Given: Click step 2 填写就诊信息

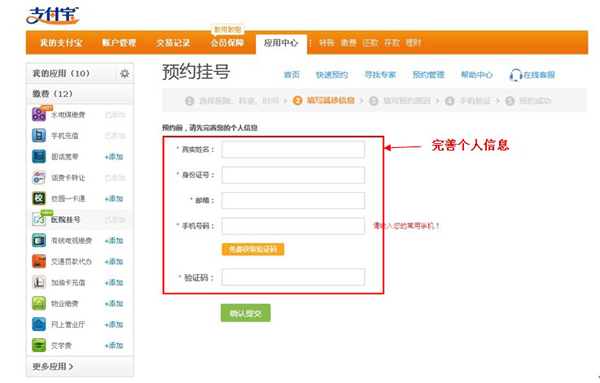Looking at the screenshot, I should tap(324, 101).
